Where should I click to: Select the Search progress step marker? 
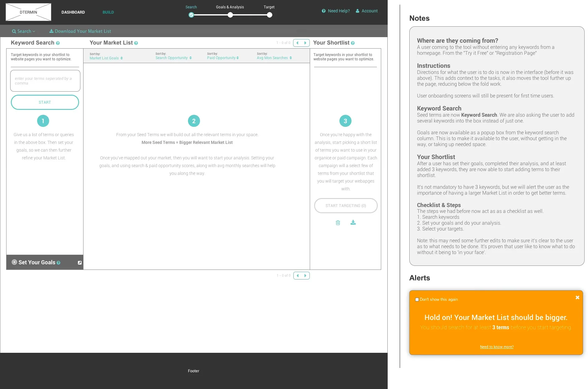point(191,15)
